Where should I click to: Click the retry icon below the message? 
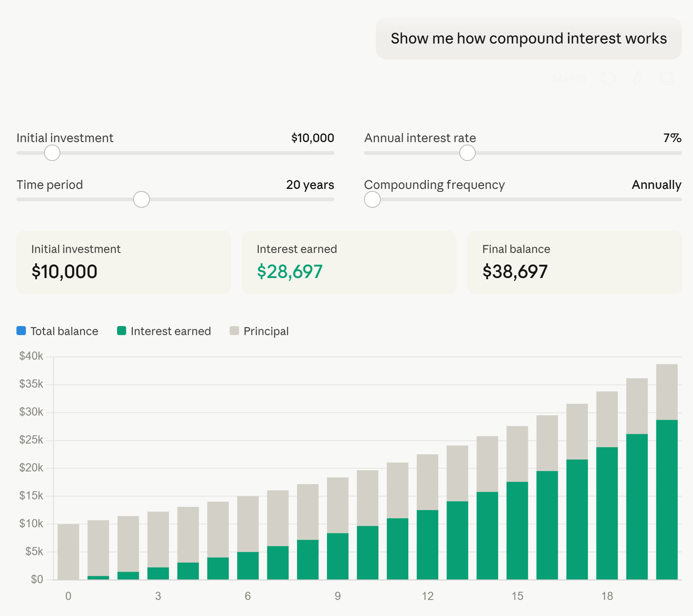click(x=608, y=78)
